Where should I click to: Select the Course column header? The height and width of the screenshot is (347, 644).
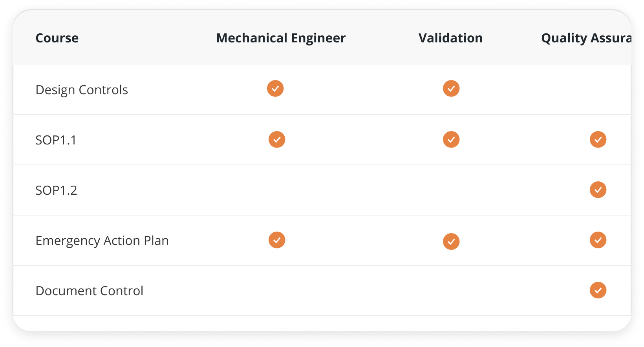[x=57, y=38]
